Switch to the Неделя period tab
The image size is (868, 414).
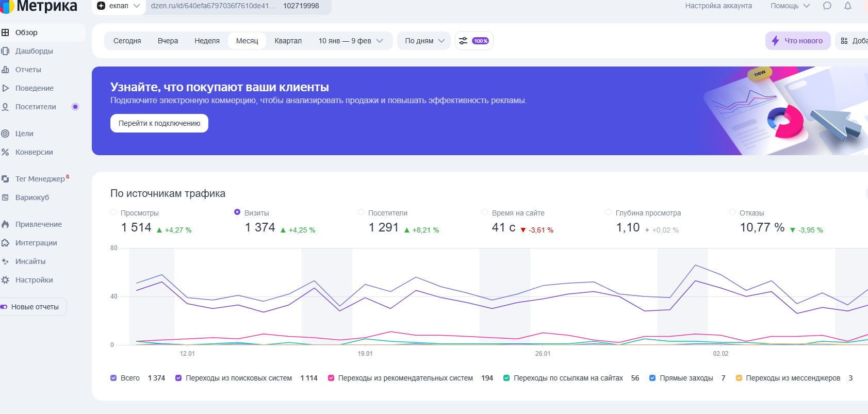(x=207, y=41)
